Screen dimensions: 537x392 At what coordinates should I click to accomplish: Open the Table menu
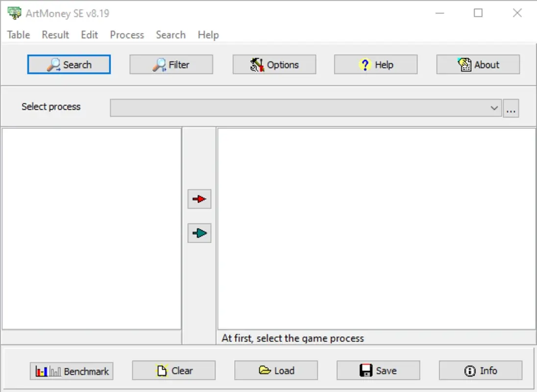click(x=18, y=35)
